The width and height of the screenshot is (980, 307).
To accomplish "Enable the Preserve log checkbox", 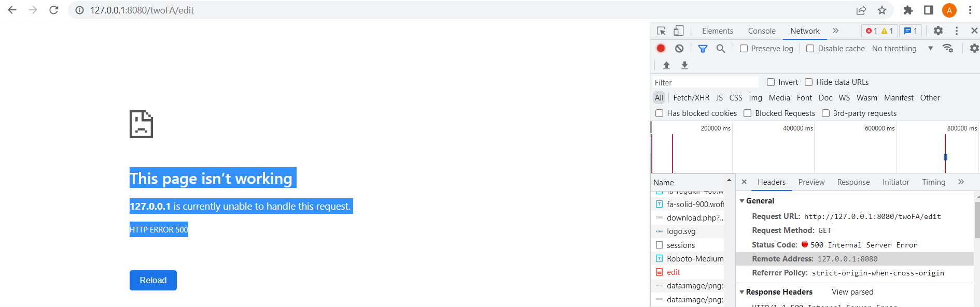I will pyautogui.click(x=744, y=48).
